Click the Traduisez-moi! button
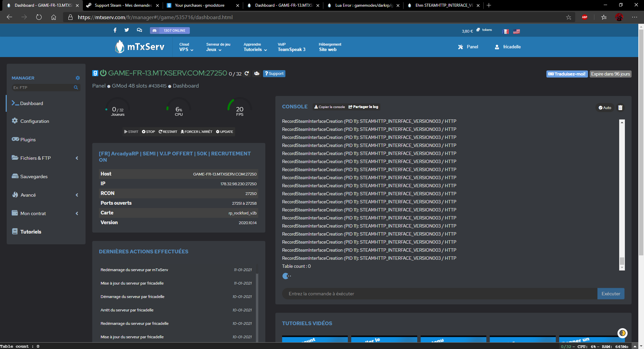The image size is (644, 349). pyautogui.click(x=567, y=74)
